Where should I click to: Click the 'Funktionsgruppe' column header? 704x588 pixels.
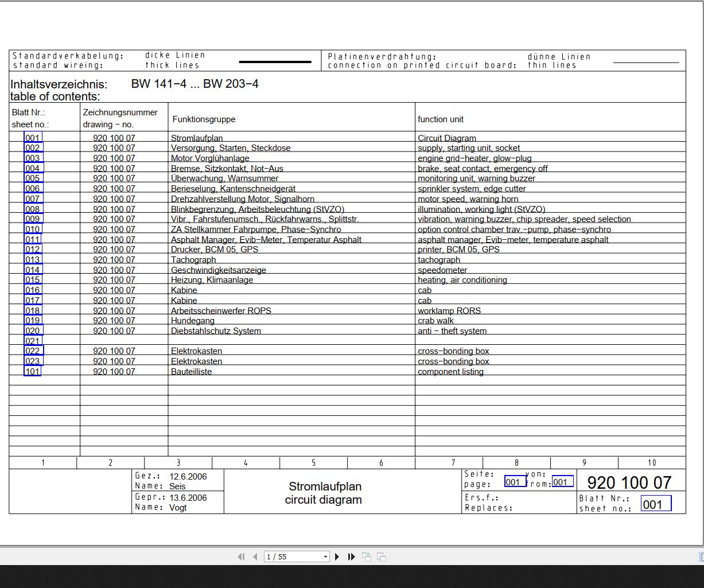(204, 119)
